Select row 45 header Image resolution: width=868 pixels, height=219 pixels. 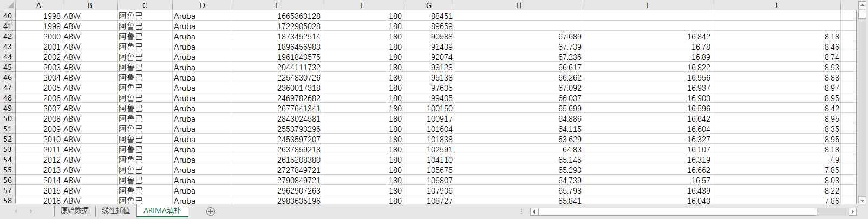pyautogui.click(x=8, y=67)
